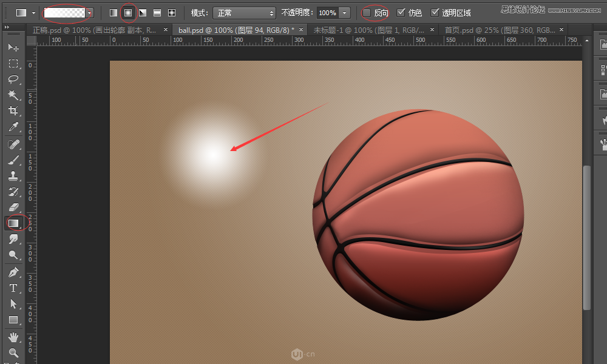This screenshot has width=607, height=364.
Task: Select the Brush tool
Action: [x=13, y=160]
